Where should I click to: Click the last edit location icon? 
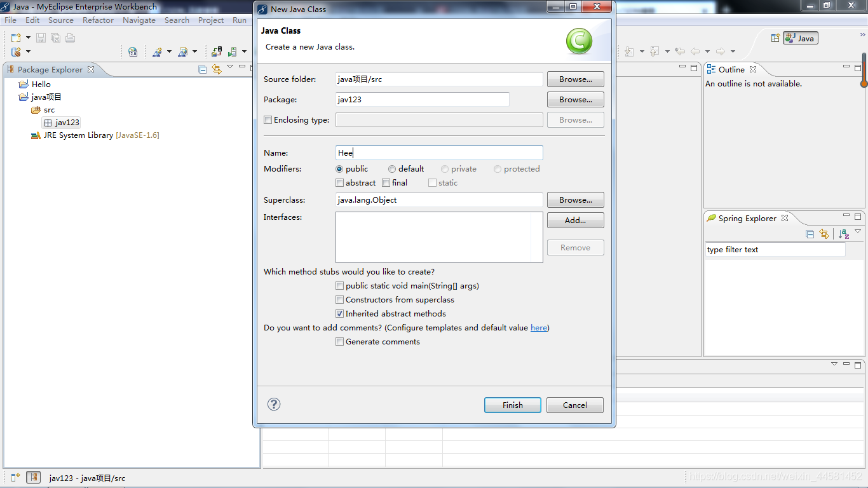680,51
